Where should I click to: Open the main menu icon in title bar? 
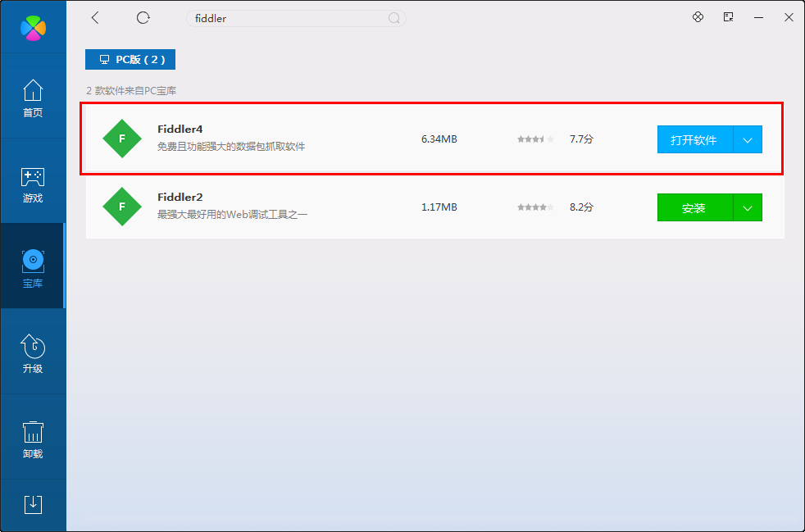[729, 17]
